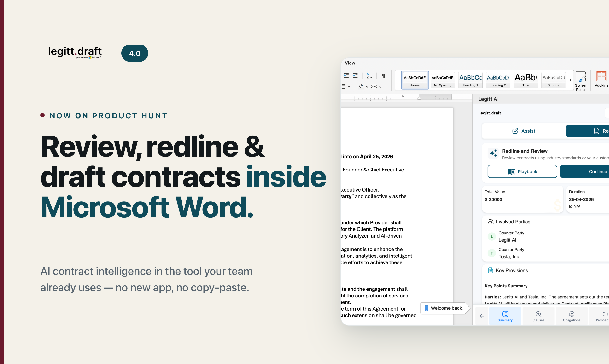Click the legitt.draft logo
This screenshot has height=364, width=609.
pyautogui.click(x=75, y=52)
